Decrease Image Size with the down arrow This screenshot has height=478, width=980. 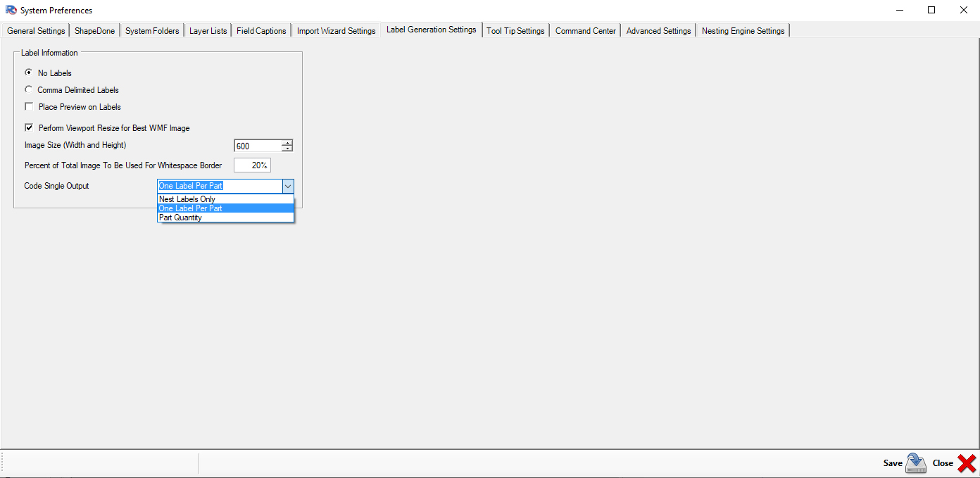point(287,149)
